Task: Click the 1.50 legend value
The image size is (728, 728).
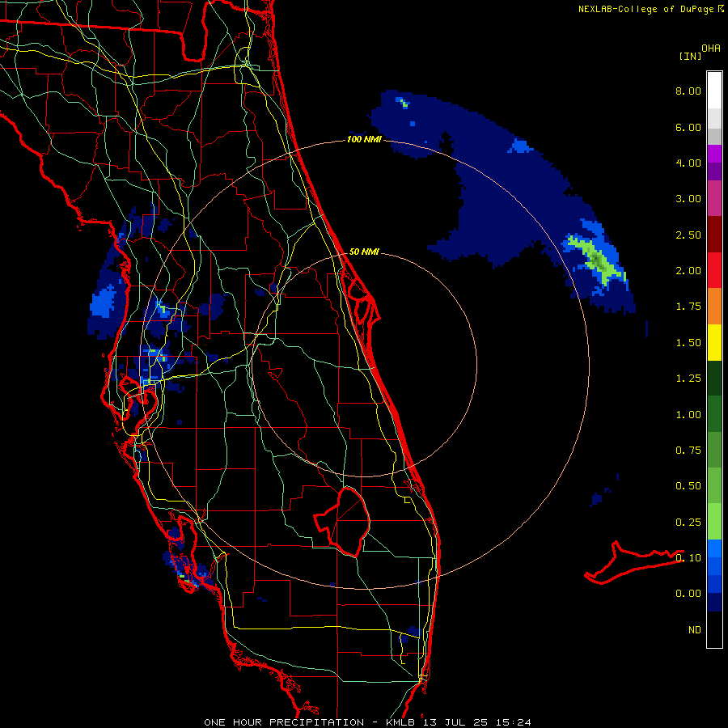Action: click(x=688, y=343)
